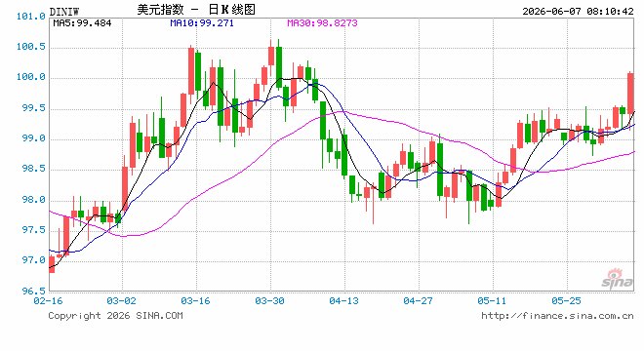Click the 100.5 price axis label
This screenshot has height=351, width=644.
[x=31, y=47]
